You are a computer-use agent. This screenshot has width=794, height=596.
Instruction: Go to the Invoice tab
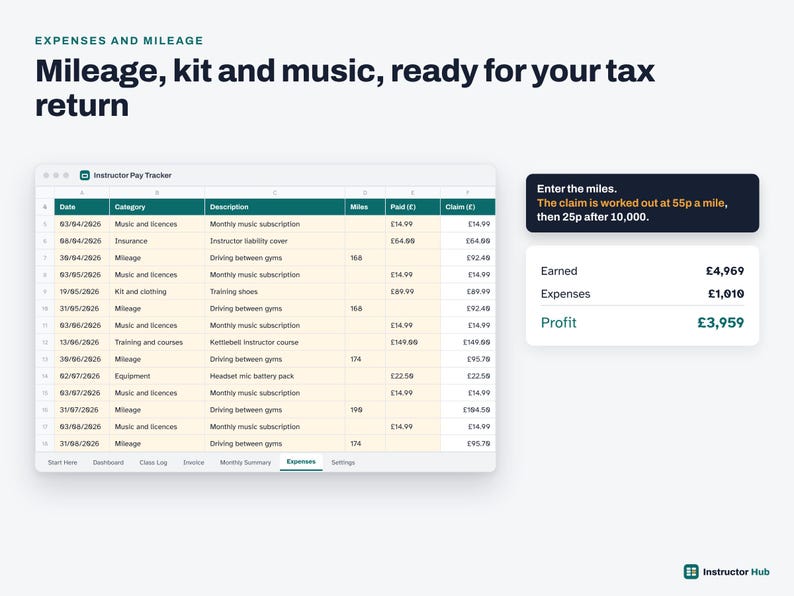193,462
